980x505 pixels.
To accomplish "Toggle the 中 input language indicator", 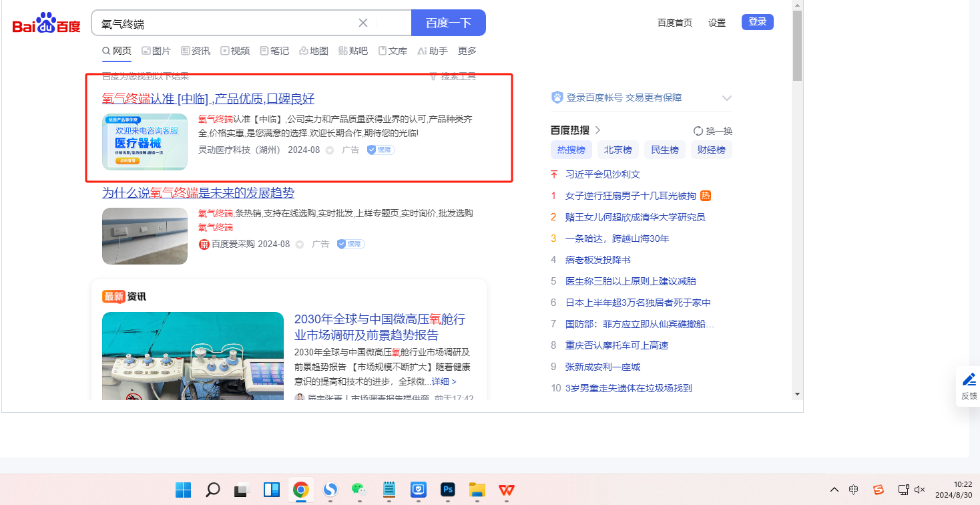I will pyautogui.click(x=854, y=490).
